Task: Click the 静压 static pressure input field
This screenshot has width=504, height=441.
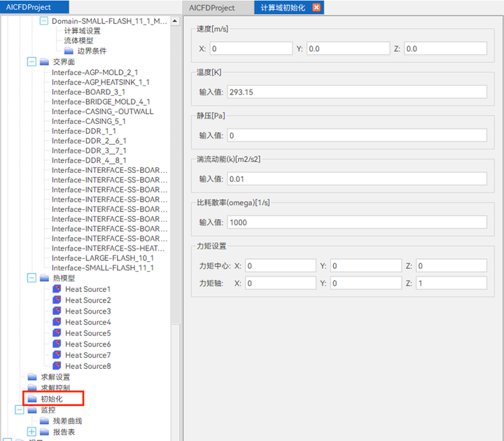Action: click(357, 135)
